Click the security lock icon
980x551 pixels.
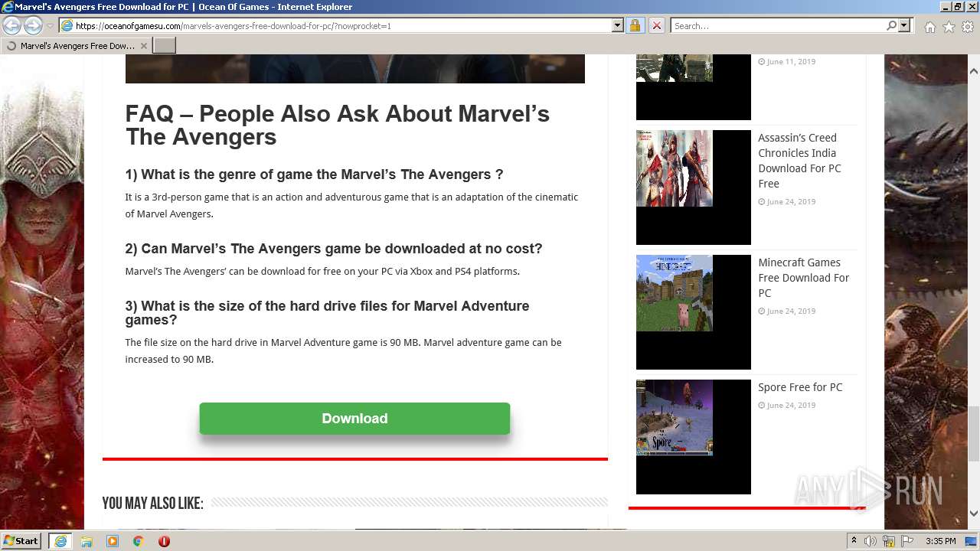(635, 26)
